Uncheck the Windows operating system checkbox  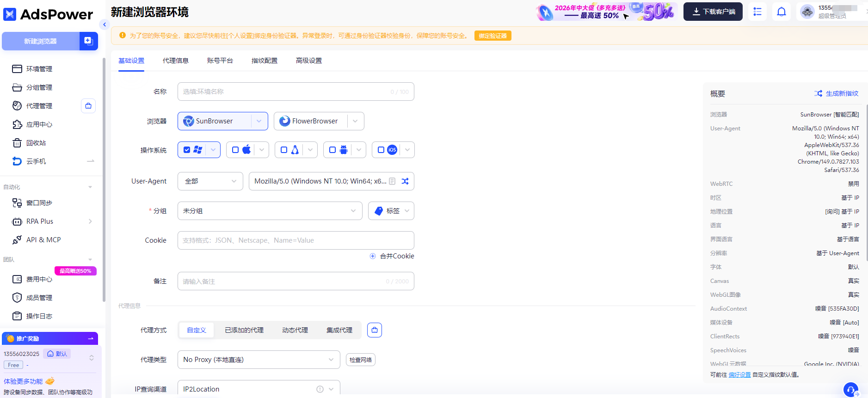click(x=187, y=150)
